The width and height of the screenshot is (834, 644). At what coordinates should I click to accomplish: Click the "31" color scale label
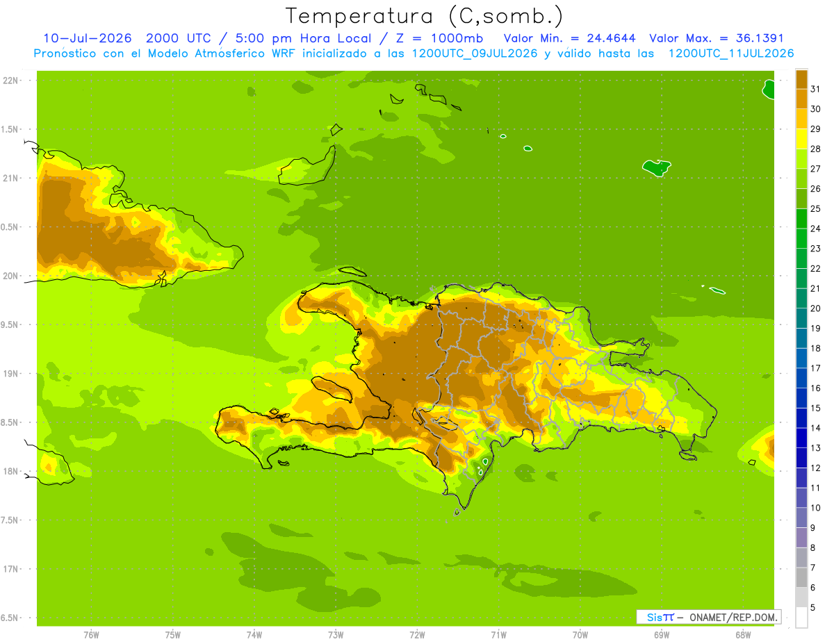click(815, 89)
